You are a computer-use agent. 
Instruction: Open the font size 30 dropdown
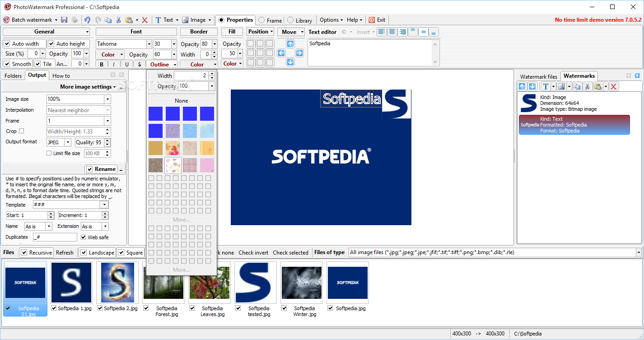[174, 44]
